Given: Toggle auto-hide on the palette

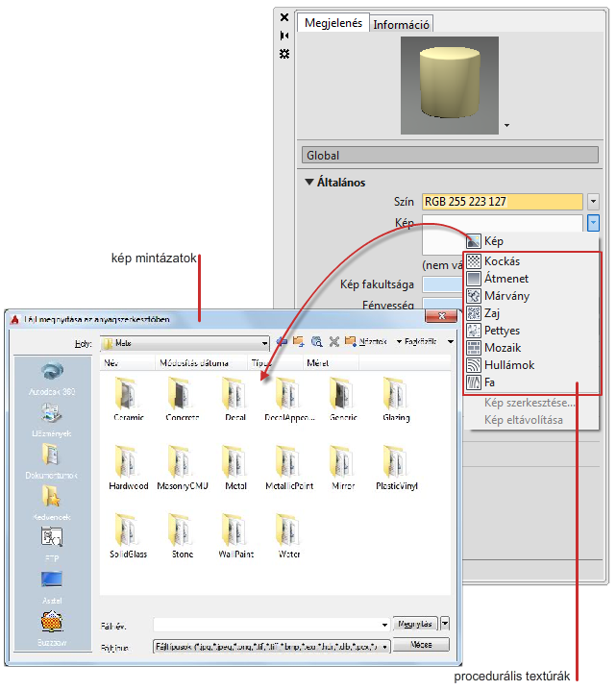Looking at the screenshot, I should pyautogui.click(x=284, y=36).
